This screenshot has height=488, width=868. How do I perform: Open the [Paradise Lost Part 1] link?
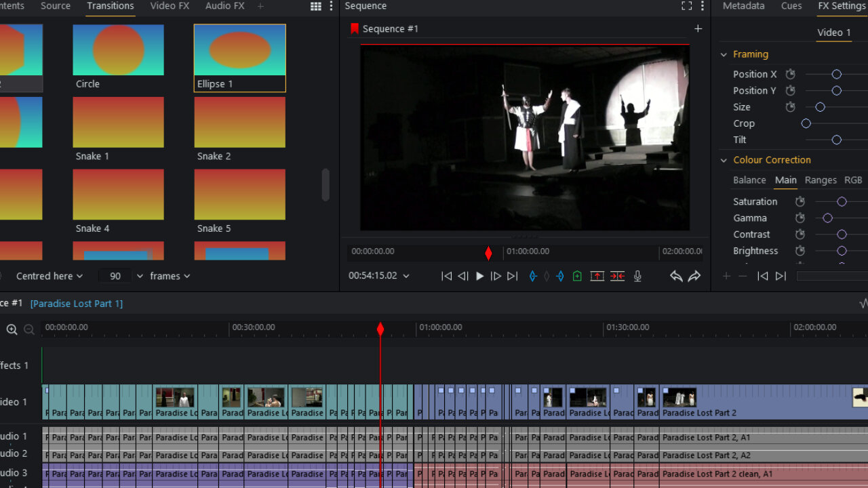77,304
